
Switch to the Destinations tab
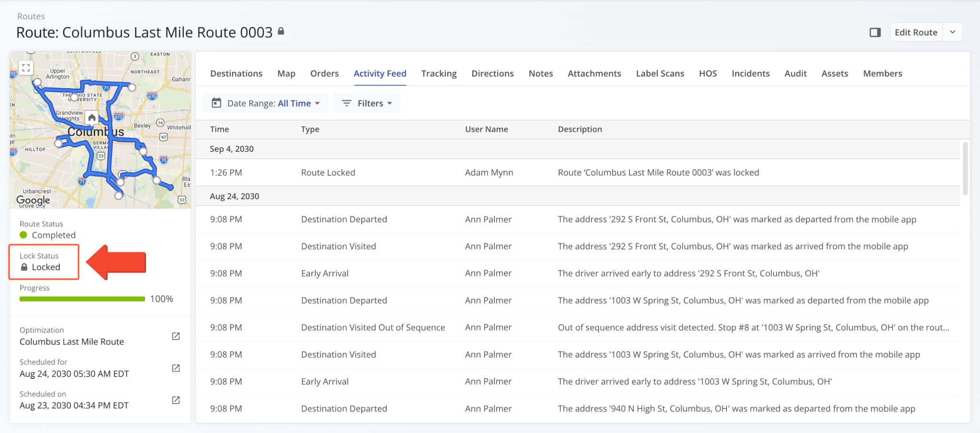(x=236, y=73)
